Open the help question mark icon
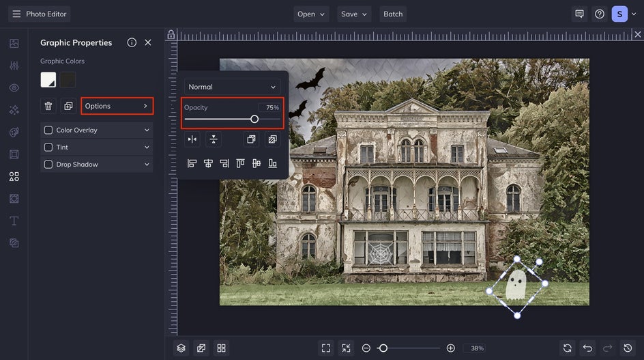The height and width of the screenshot is (360, 644). click(600, 14)
